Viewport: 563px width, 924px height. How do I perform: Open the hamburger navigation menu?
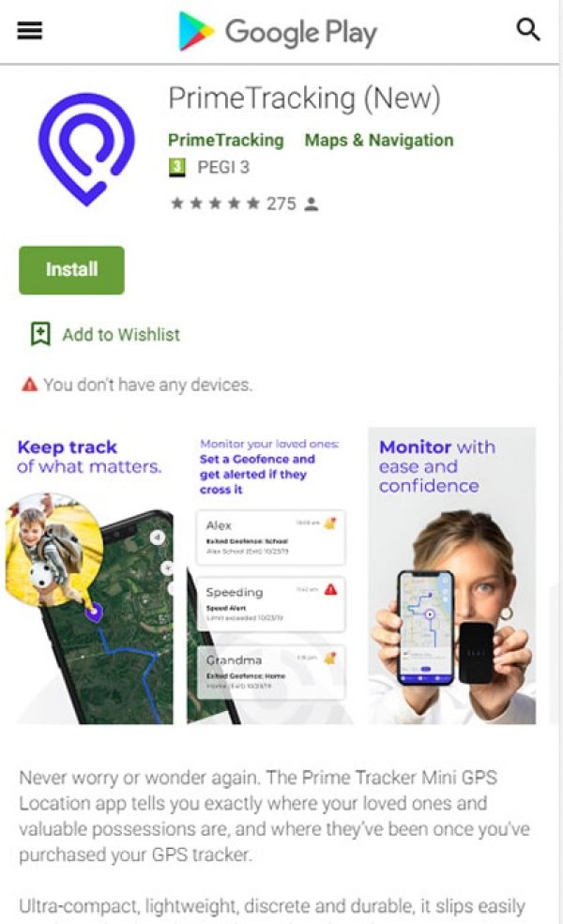29,30
